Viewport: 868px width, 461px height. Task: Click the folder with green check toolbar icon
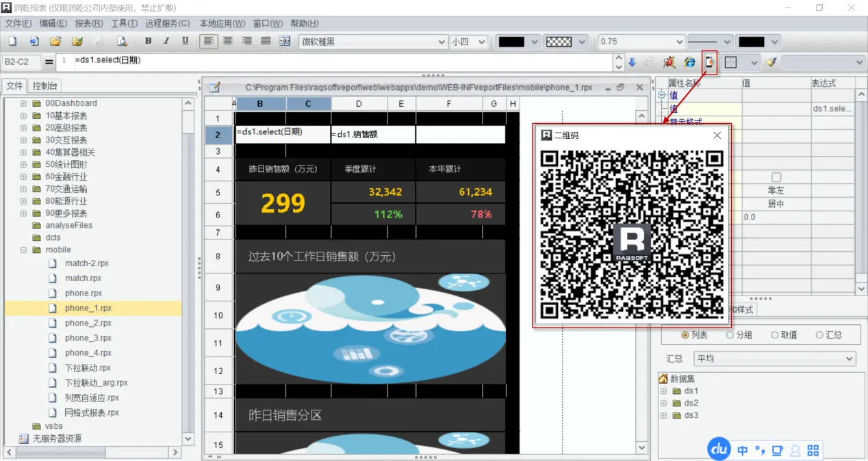77,42
